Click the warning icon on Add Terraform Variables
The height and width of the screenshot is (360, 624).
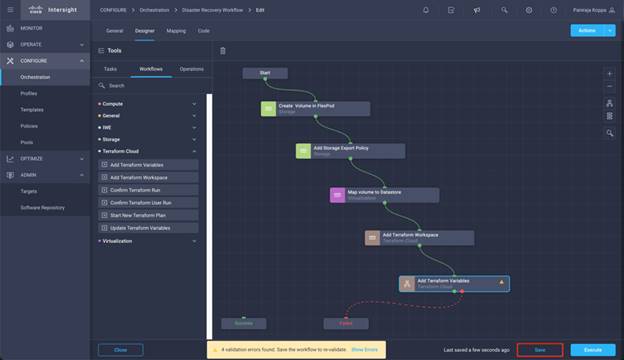(x=501, y=282)
